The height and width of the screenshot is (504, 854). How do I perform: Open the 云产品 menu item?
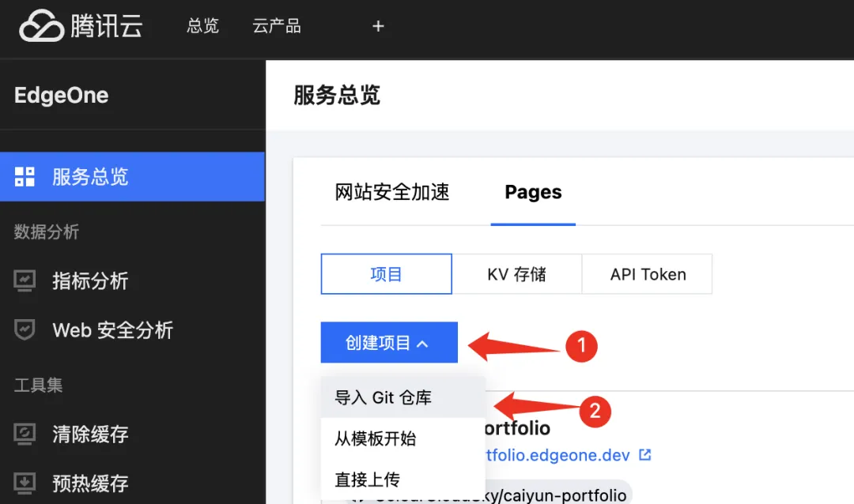pos(276,26)
